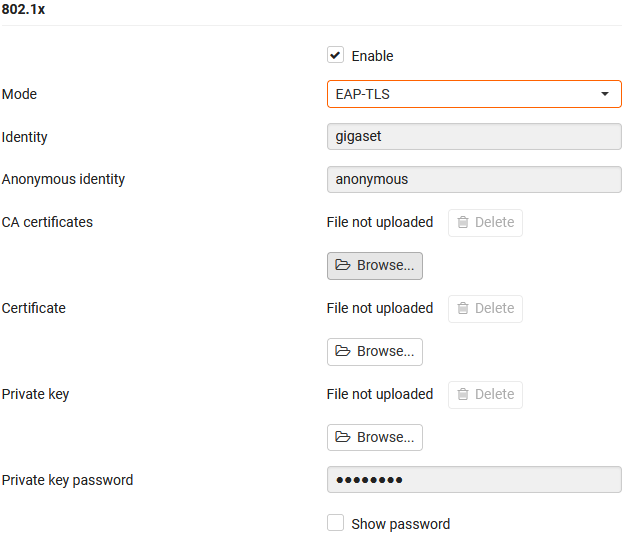Click folder icon in Certificate Browse button
This screenshot has width=622, height=534.
point(343,351)
